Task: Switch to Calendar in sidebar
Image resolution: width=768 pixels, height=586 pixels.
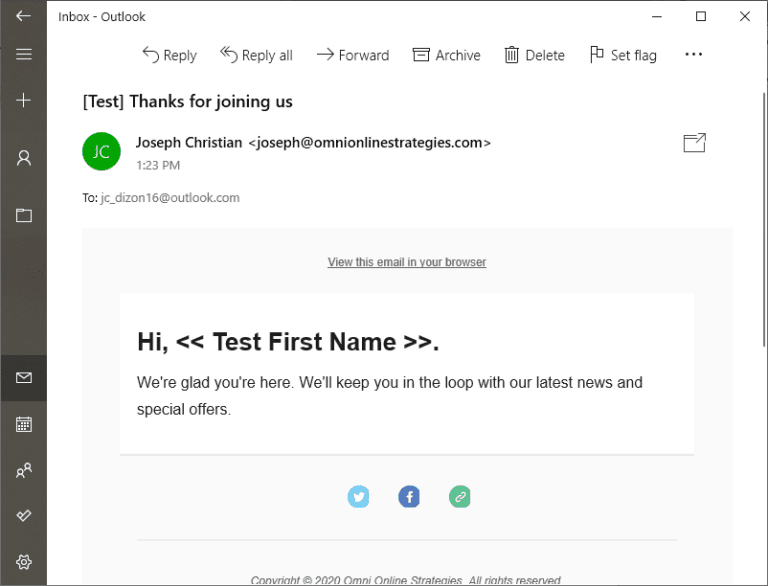Action: pyautogui.click(x=23, y=424)
